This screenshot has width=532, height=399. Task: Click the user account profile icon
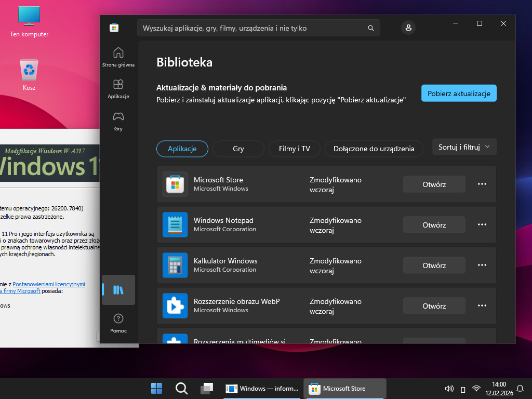pos(408,28)
